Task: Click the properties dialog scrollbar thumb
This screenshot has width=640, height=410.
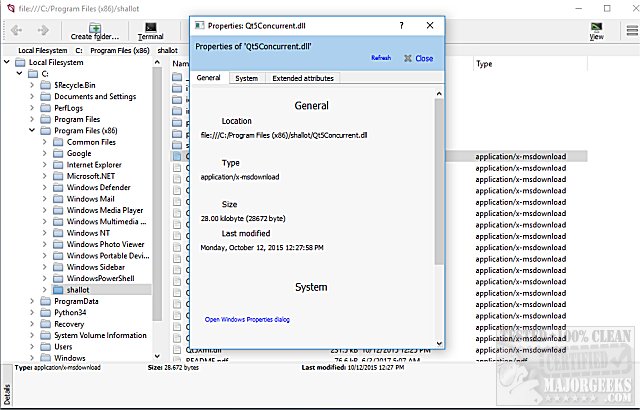Action: pyautogui.click(x=439, y=182)
